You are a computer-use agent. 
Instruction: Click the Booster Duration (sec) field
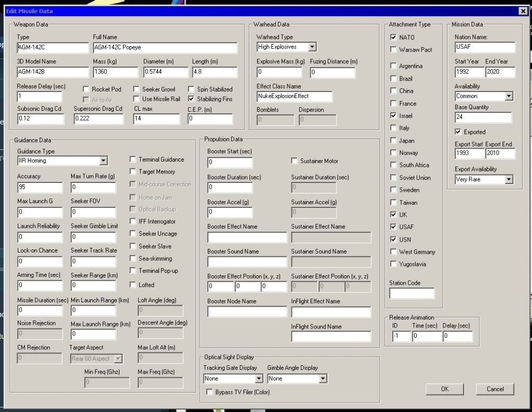point(230,187)
